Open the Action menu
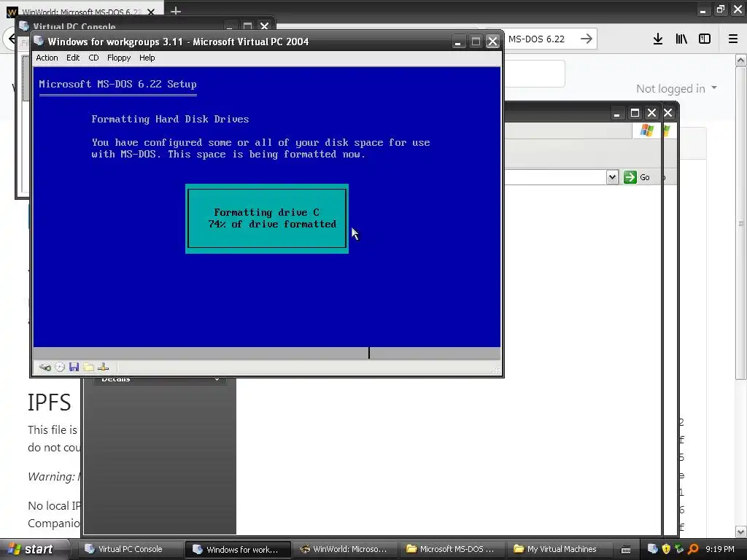Screen dimensions: 747x560 coord(47,58)
